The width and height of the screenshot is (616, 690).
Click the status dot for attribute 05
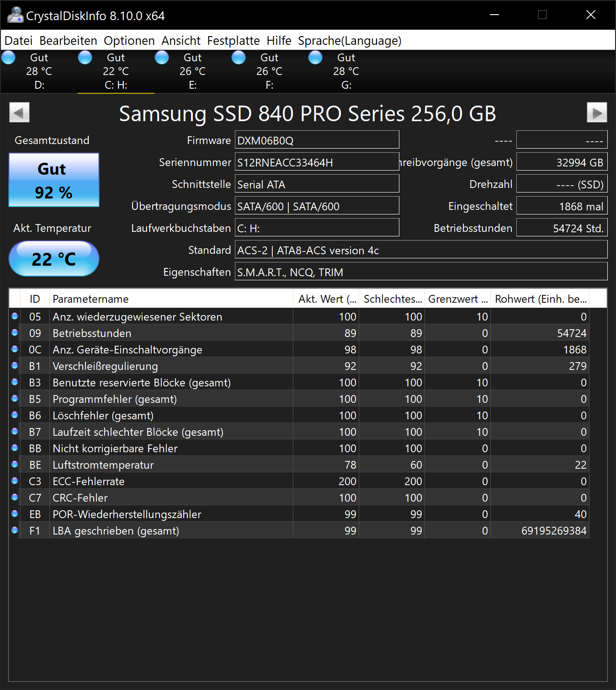click(x=15, y=316)
